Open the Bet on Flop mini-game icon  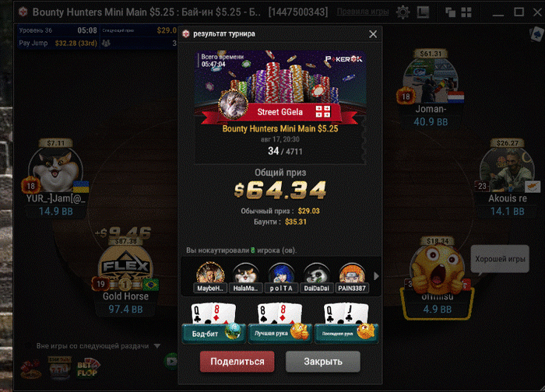coord(88,369)
